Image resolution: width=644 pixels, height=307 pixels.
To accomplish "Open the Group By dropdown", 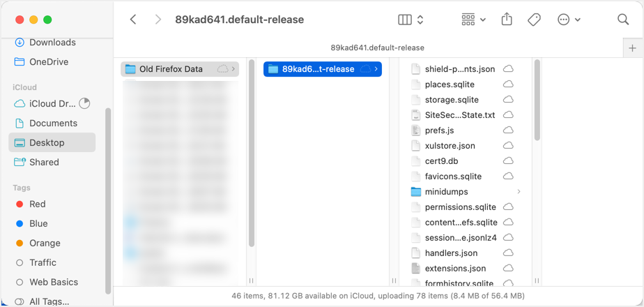I will tap(473, 20).
